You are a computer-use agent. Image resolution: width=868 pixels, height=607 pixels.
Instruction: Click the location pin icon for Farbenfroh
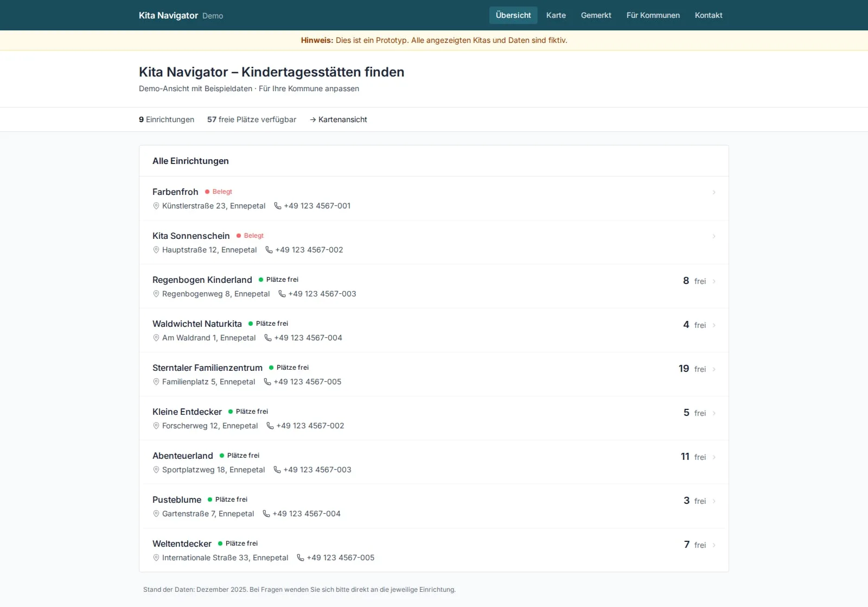[156, 206]
